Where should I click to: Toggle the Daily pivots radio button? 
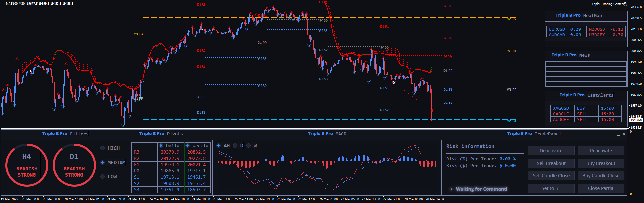[161, 146]
